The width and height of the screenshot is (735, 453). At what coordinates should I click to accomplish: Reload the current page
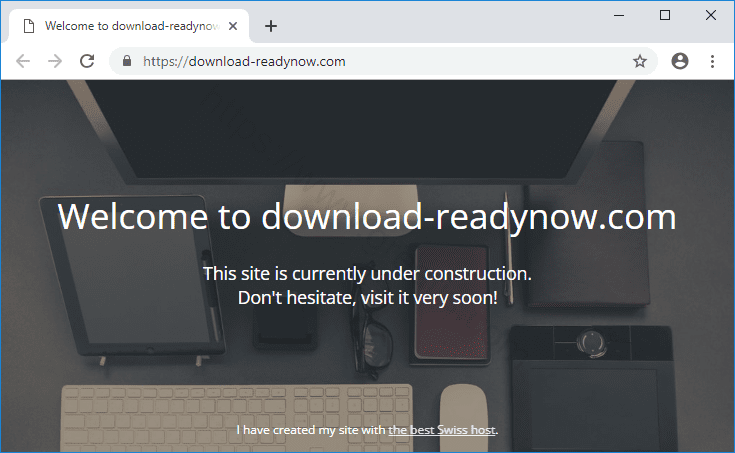[x=87, y=61]
